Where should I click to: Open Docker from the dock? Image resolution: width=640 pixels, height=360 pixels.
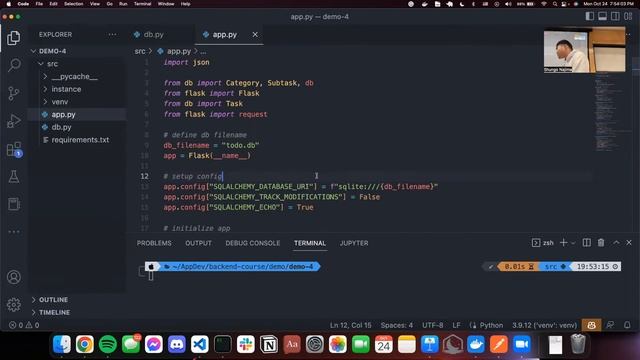pos(476,344)
